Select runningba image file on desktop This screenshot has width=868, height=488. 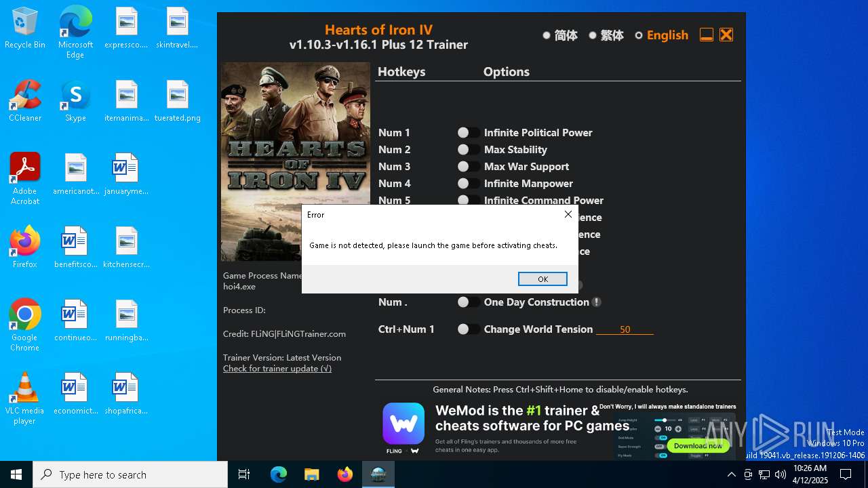point(126,321)
